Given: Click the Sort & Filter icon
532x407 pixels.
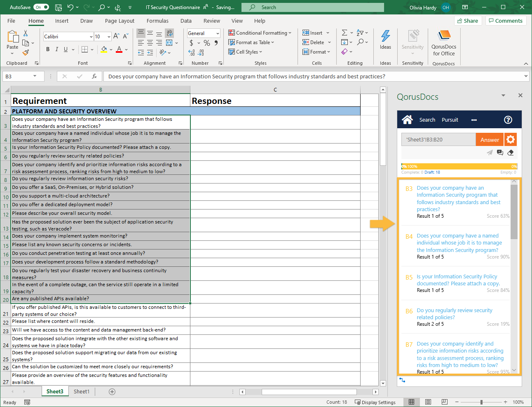Looking at the screenshot, I should click(x=360, y=33).
